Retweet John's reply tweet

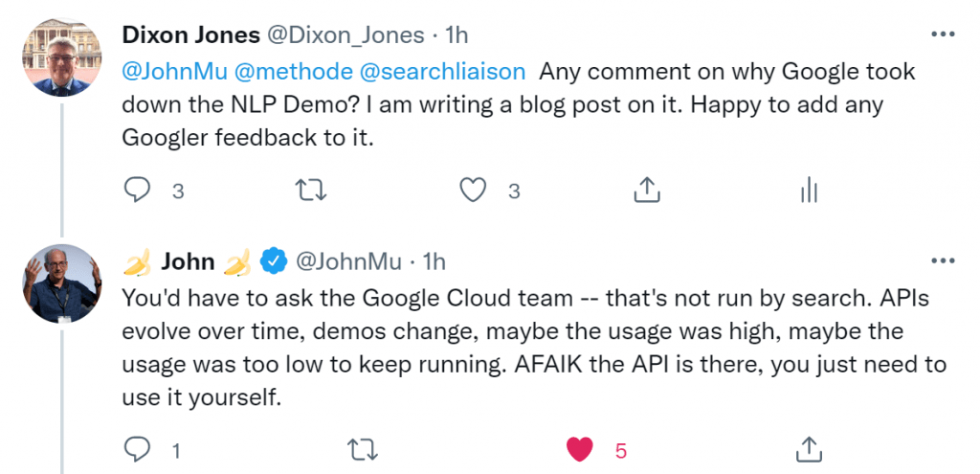363,449
